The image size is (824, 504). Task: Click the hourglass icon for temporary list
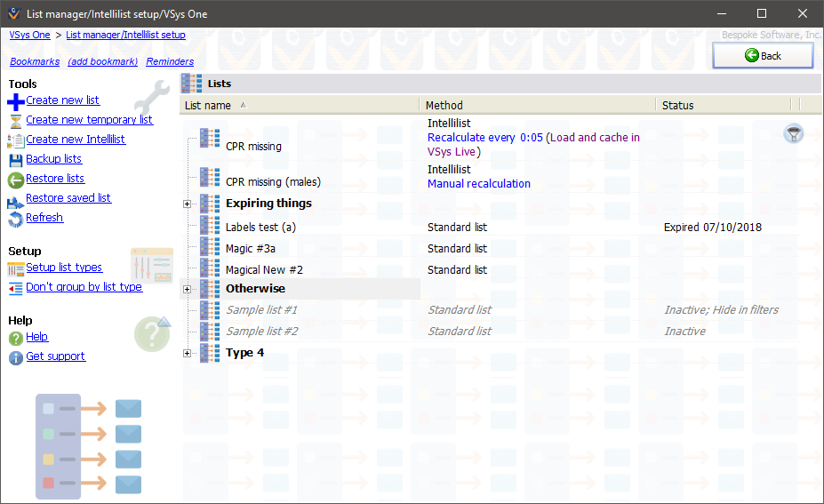16,122
